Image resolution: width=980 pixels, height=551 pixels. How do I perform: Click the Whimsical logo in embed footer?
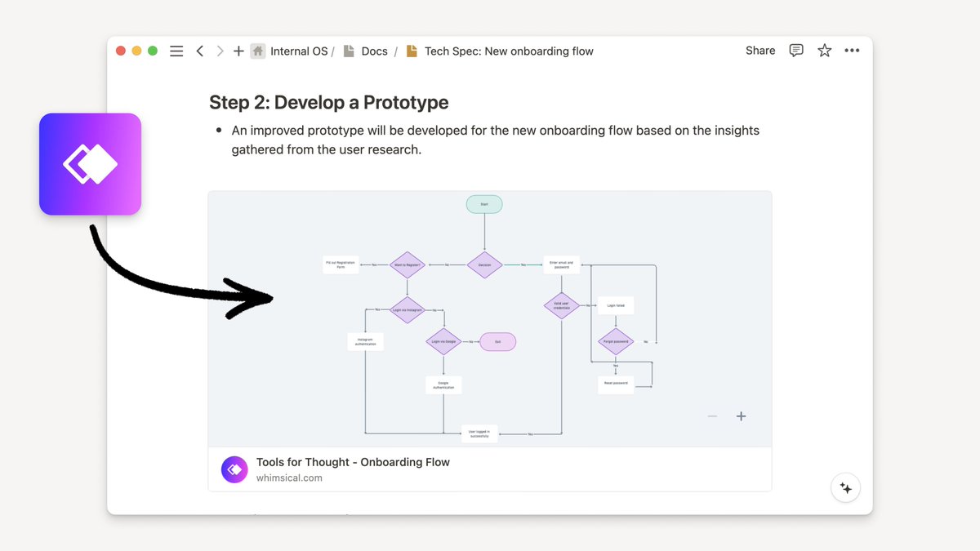pyautogui.click(x=234, y=469)
